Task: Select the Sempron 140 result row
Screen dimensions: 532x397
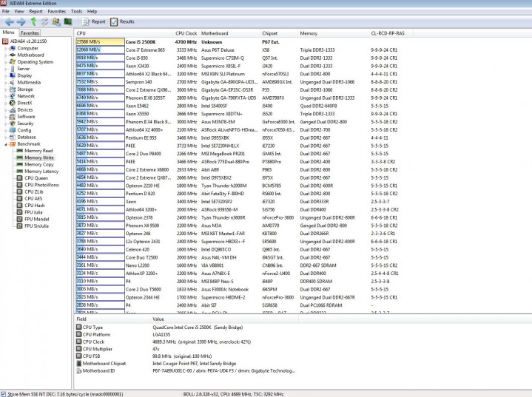Action: pos(238,82)
